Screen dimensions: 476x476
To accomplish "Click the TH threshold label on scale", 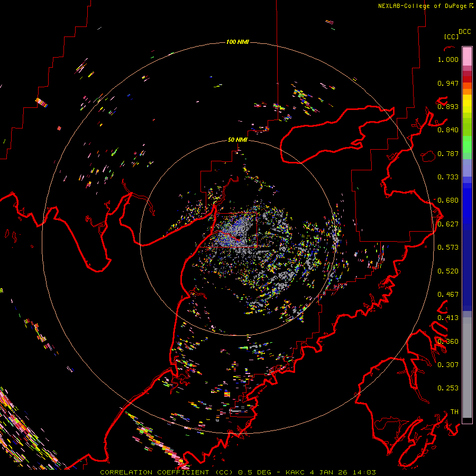I will click(454, 412).
